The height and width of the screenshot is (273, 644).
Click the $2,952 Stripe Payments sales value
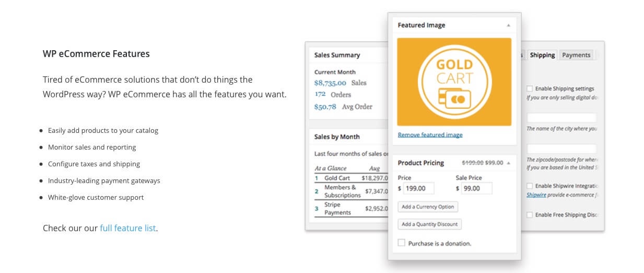pos(377,209)
